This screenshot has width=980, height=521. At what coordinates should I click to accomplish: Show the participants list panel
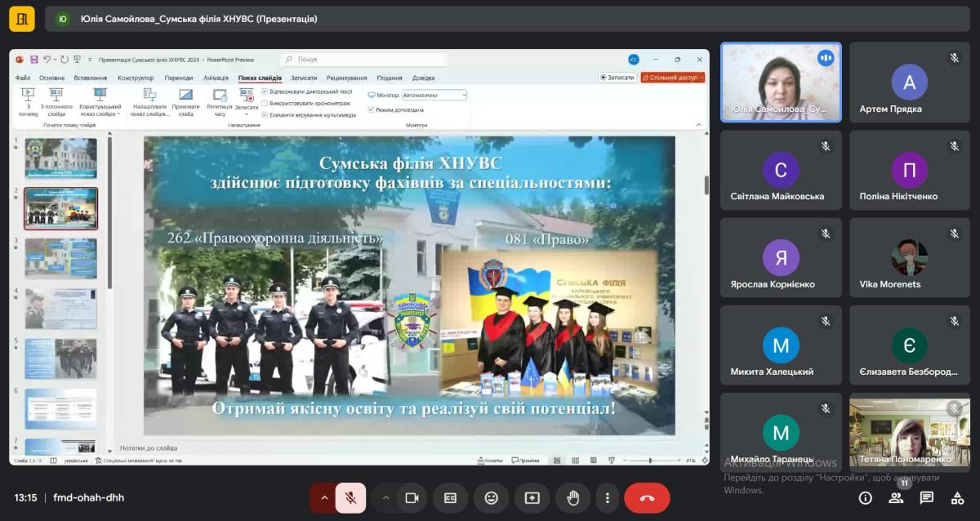(x=896, y=498)
